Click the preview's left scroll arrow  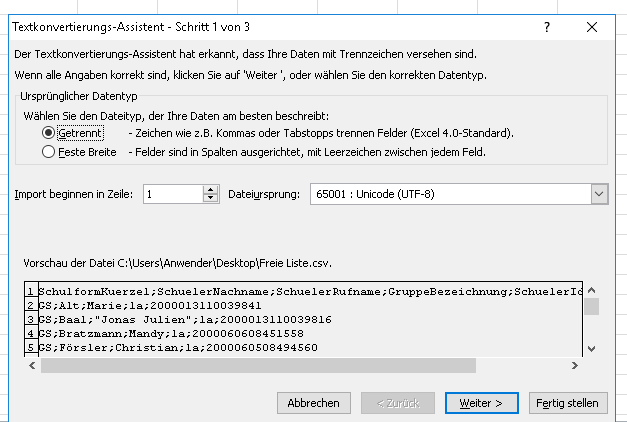[x=31, y=366]
